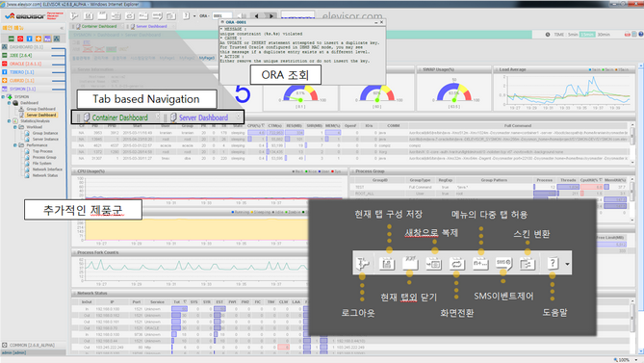Click the red export icon beside time range
The image size is (644, 363).
tap(628, 35)
